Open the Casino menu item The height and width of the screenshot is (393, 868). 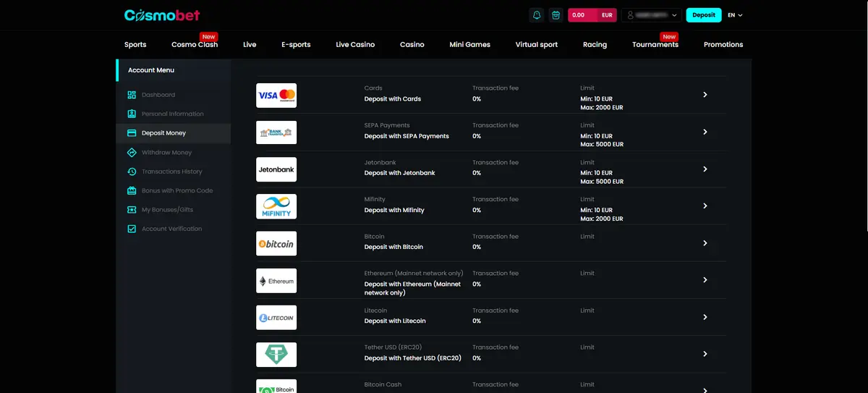412,45
